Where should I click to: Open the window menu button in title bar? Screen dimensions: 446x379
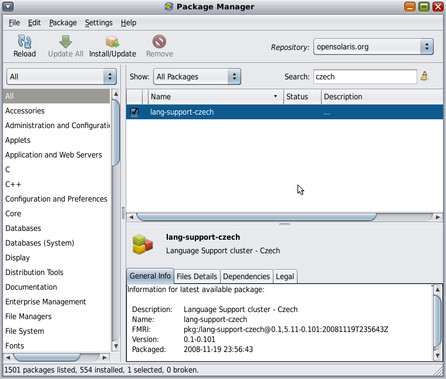point(8,6)
